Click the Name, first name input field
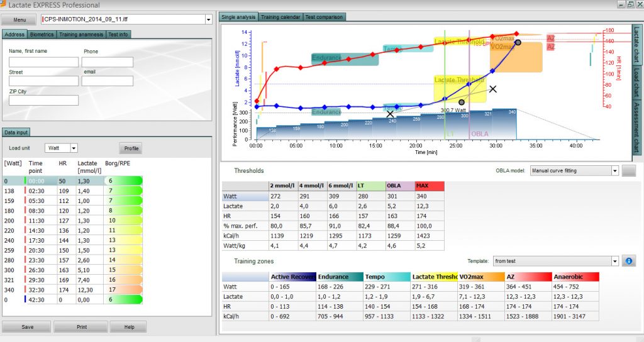The width and height of the screenshot is (644, 342). 43,62
